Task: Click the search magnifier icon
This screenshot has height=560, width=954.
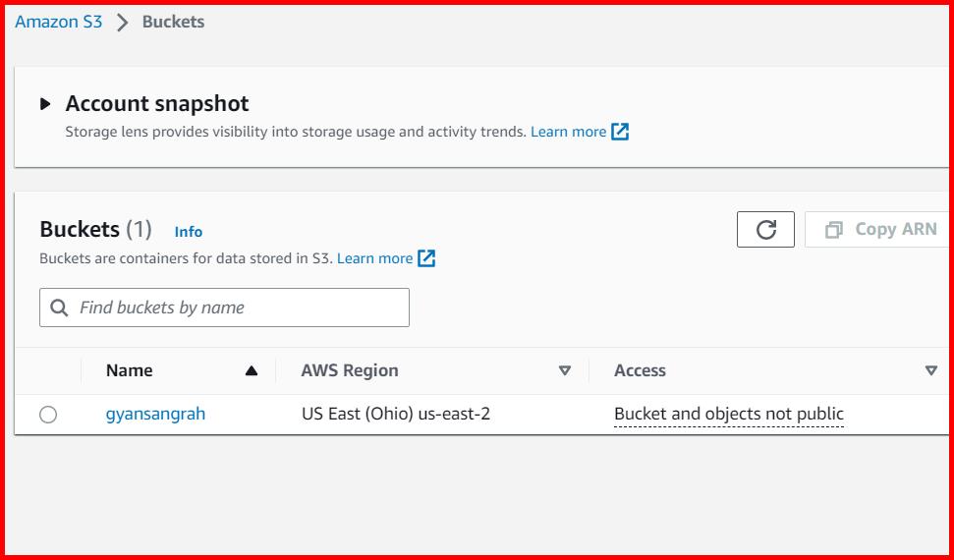Action: pyautogui.click(x=59, y=308)
